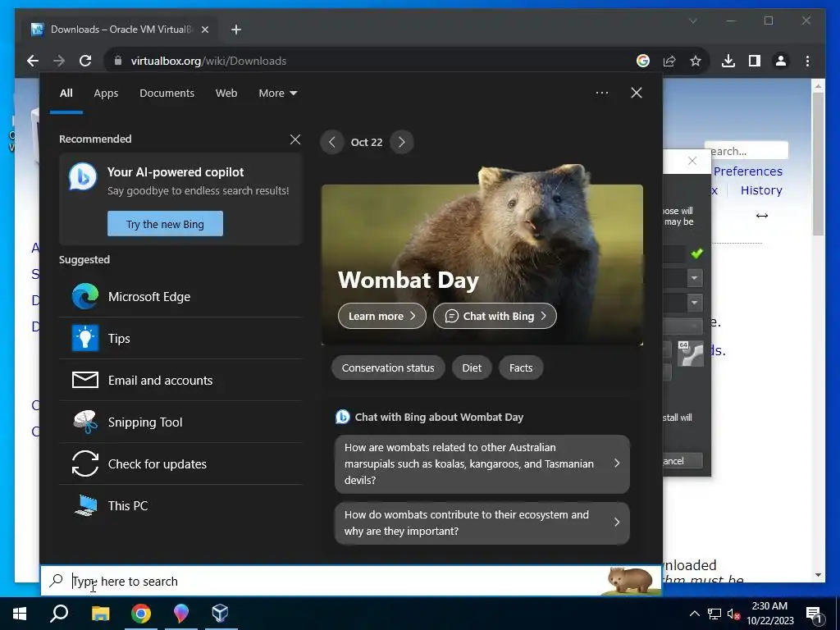Screen dimensions: 840x630
Task: Open a new Chrome tab
Action: pos(236,30)
